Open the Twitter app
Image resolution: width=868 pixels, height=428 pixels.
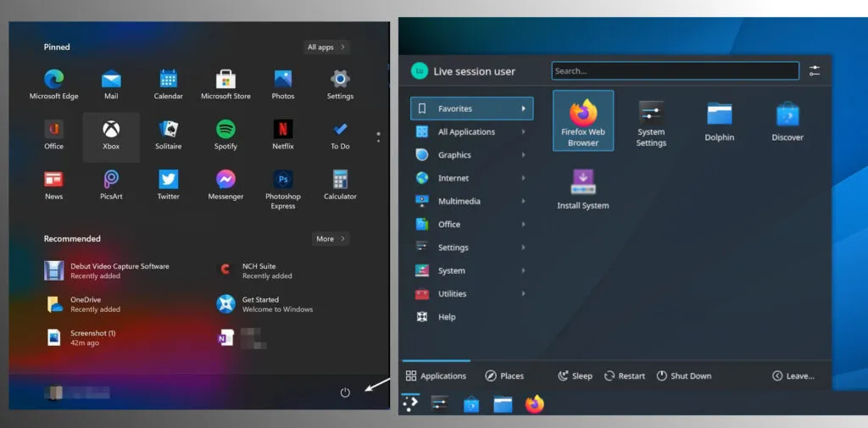tap(169, 186)
